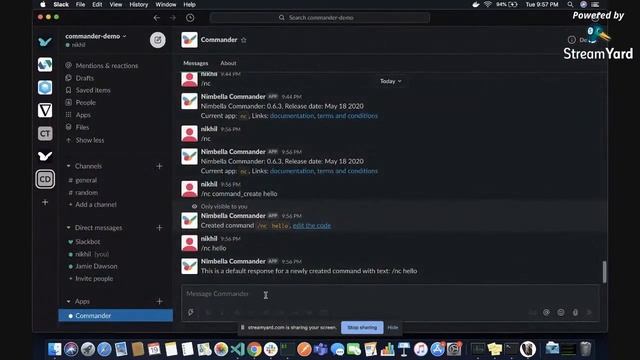
Task: Open the Window menu
Action: [166, 4]
